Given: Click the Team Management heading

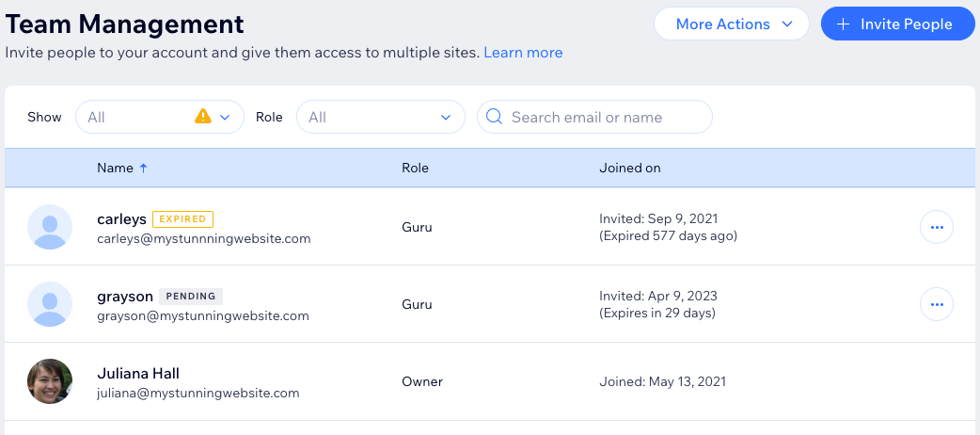Looking at the screenshot, I should click(x=124, y=24).
